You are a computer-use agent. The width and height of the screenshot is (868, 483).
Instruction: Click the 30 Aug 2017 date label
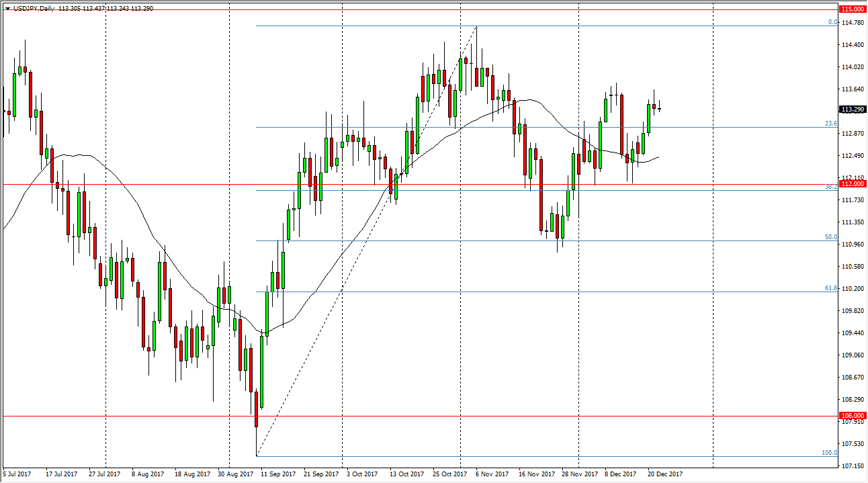click(235, 474)
